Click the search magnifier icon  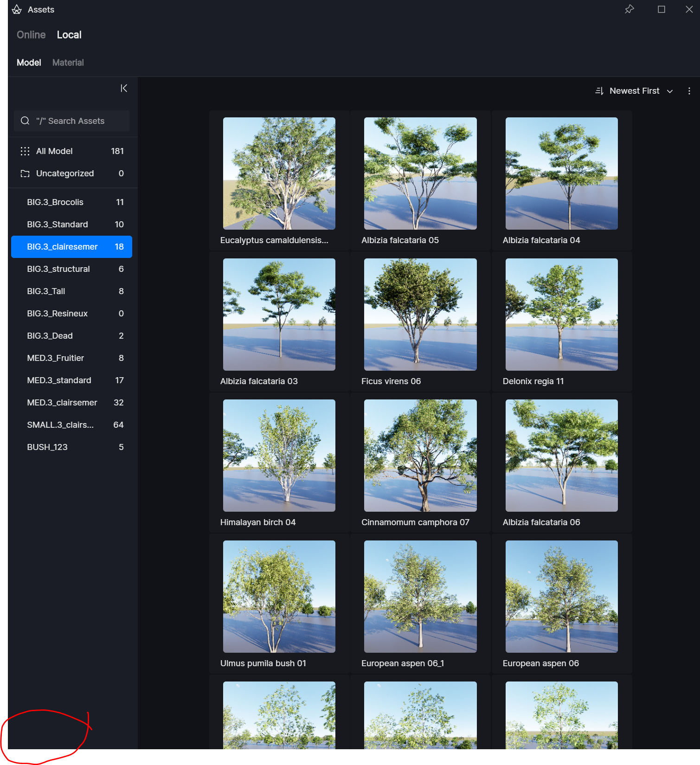[25, 121]
